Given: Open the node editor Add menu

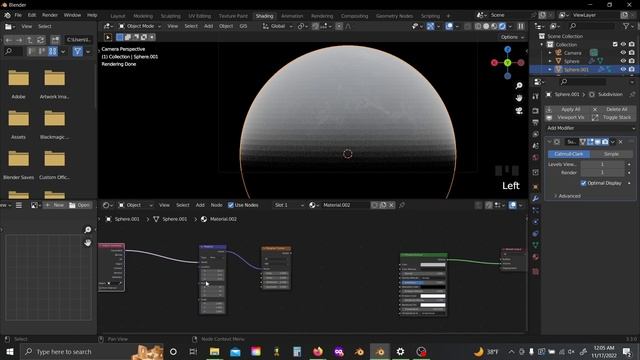Looking at the screenshot, I should click(200, 205).
